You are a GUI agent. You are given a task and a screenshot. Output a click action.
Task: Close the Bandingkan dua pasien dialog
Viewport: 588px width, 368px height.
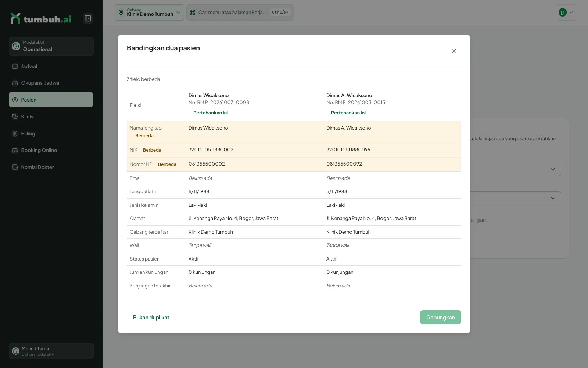(x=454, y=51)
